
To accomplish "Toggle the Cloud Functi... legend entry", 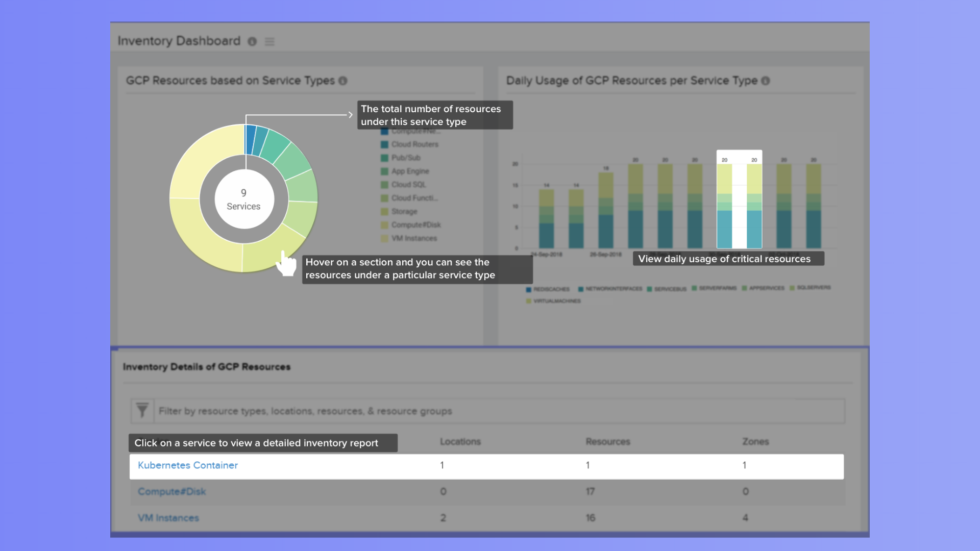I will coord(409,198).
